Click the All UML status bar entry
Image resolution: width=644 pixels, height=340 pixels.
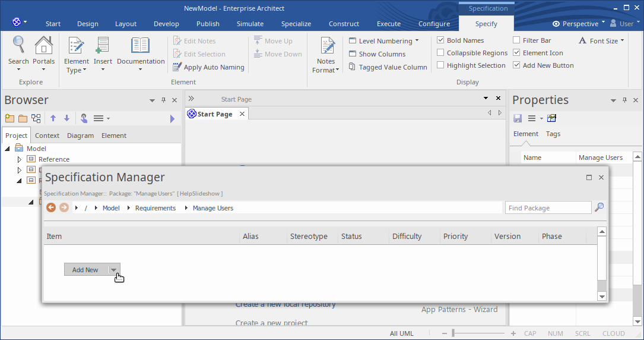click(402, 333)
